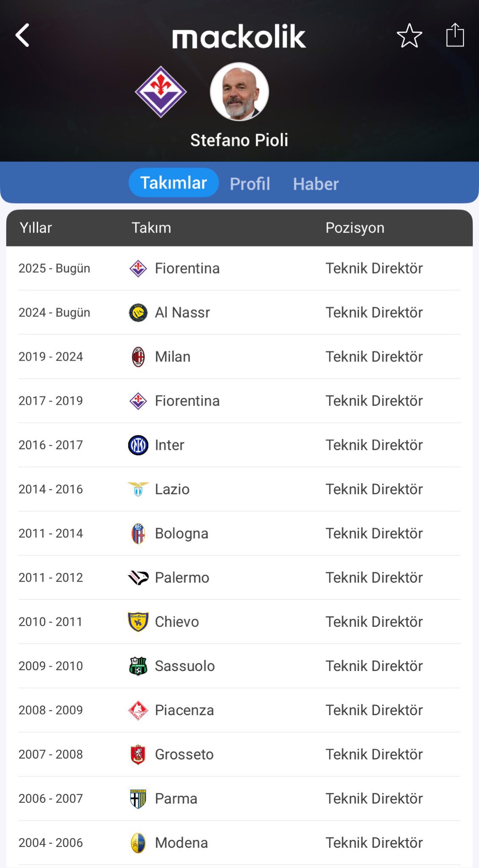Tap the Palermo club logo
This screenshot has width=479, height=868.
[x=138, y=578]
